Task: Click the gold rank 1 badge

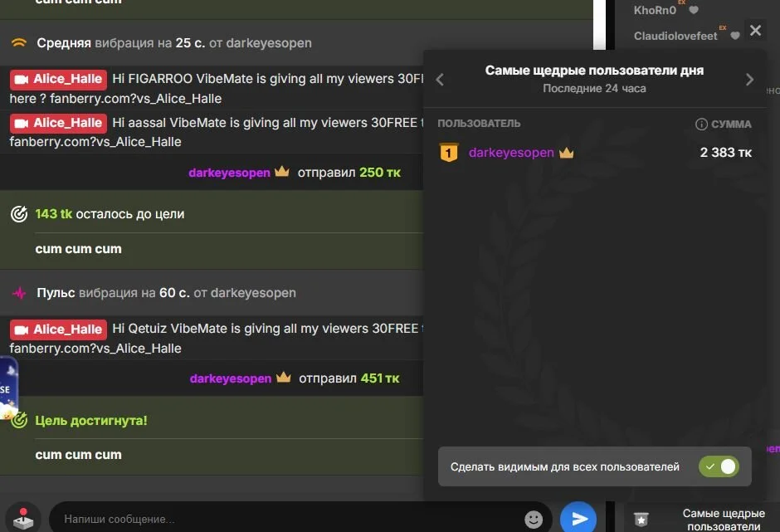Action: pyautogui.click(x=448, y=153)
